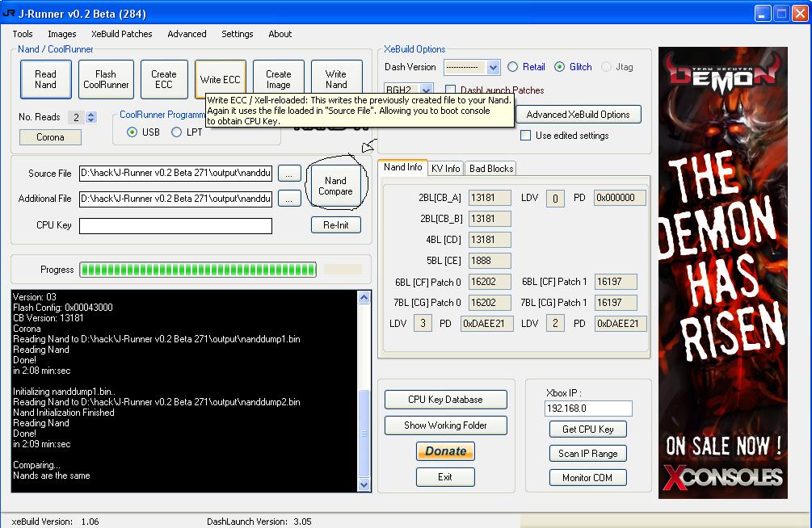Click the Exit button
Screen dimensions: 812x528
click(445, 477)
